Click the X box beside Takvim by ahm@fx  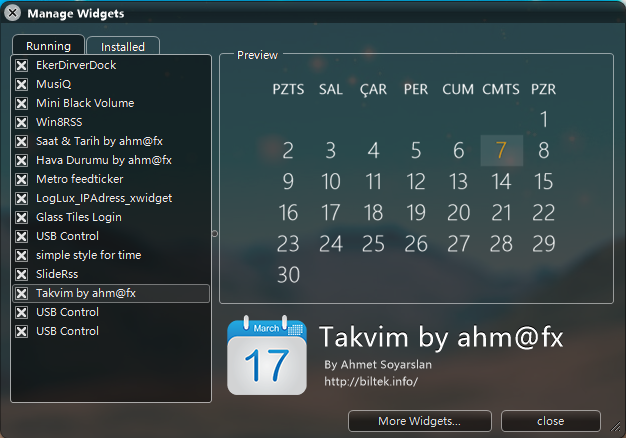tap(22, 293)
